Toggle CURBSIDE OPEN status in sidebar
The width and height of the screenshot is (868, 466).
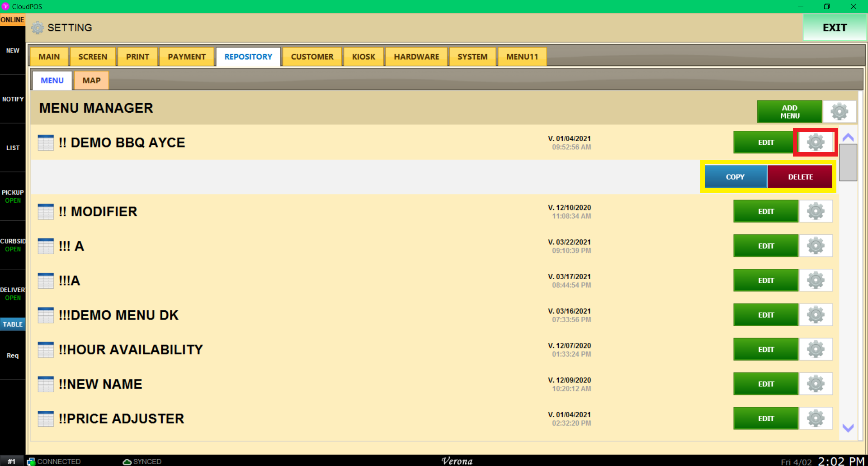click(13, 245)
